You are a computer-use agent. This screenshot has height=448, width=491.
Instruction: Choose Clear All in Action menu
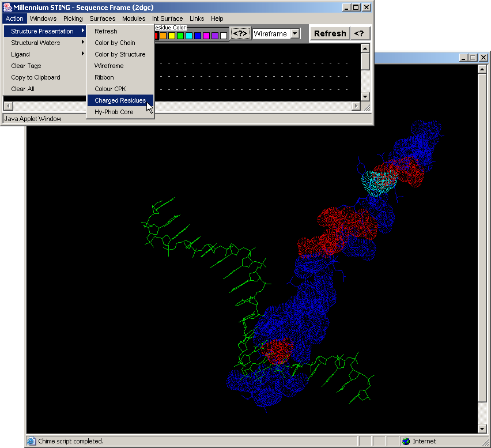pos(45,89)
